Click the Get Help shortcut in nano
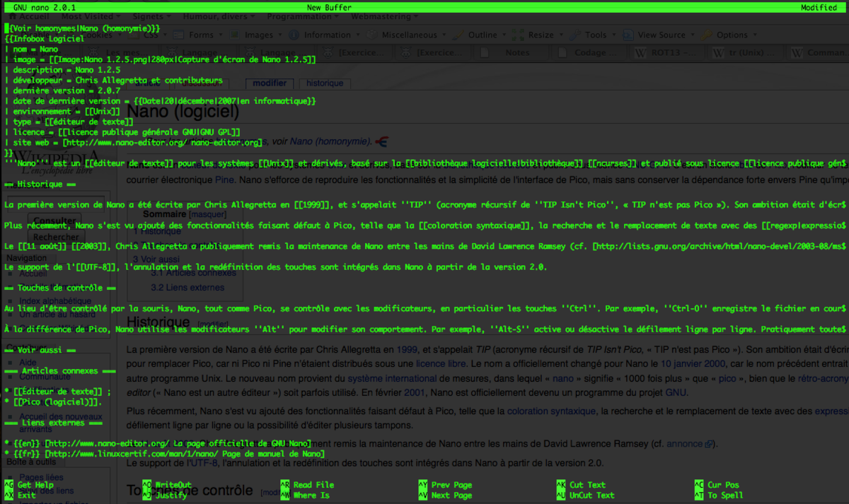 pyautogui.click(x=35, y=485)
